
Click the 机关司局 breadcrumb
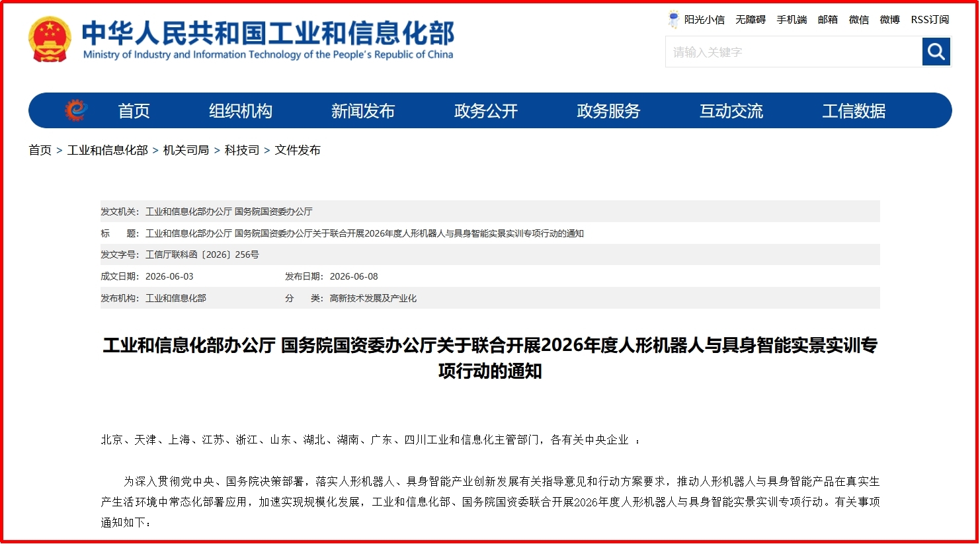(x=186, y=150)
